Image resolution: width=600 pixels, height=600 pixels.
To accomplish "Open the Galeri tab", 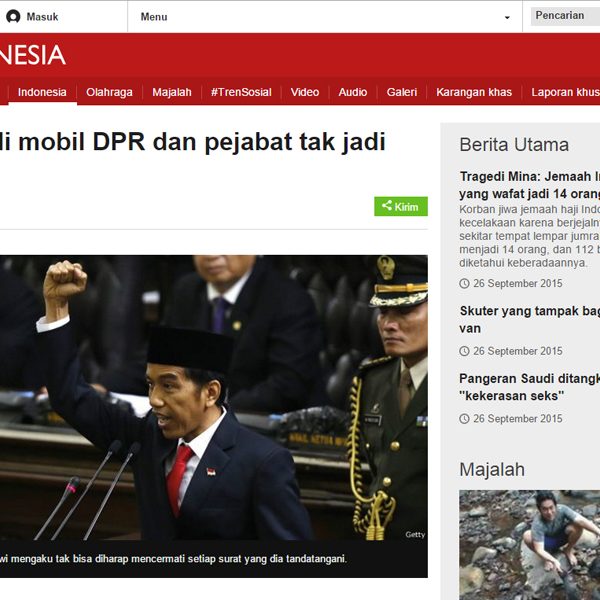I will pyautogui.click(x=402, y=92).
